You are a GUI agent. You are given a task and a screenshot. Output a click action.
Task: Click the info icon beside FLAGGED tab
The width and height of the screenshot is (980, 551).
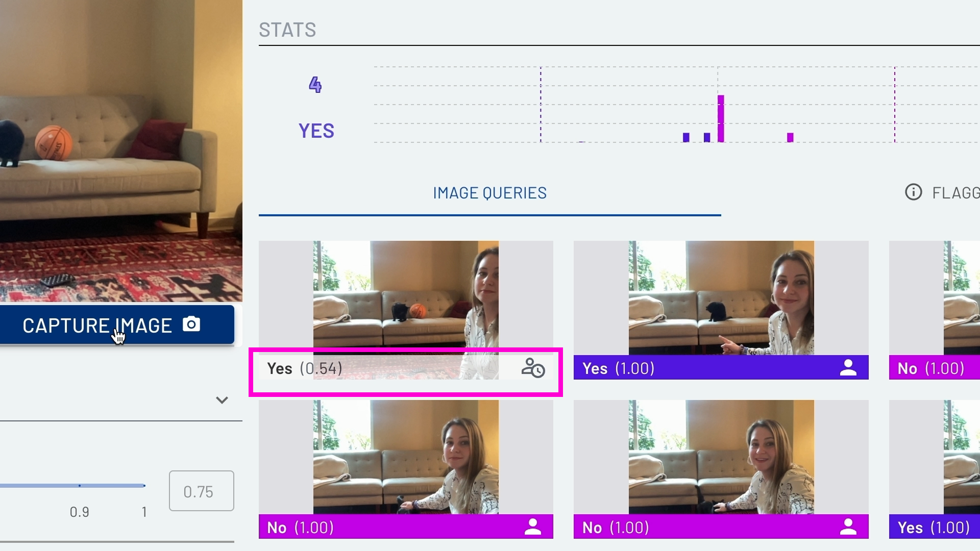913,192
